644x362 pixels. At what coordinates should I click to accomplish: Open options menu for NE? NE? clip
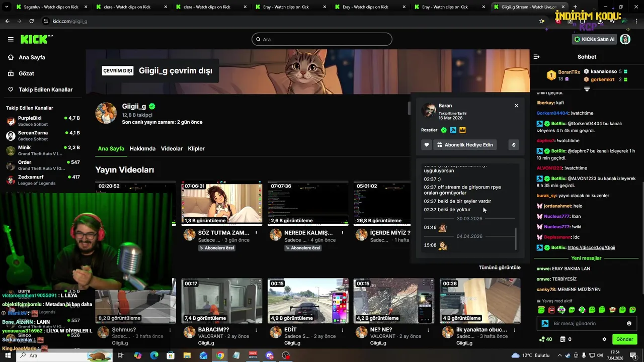pos(429,330)
